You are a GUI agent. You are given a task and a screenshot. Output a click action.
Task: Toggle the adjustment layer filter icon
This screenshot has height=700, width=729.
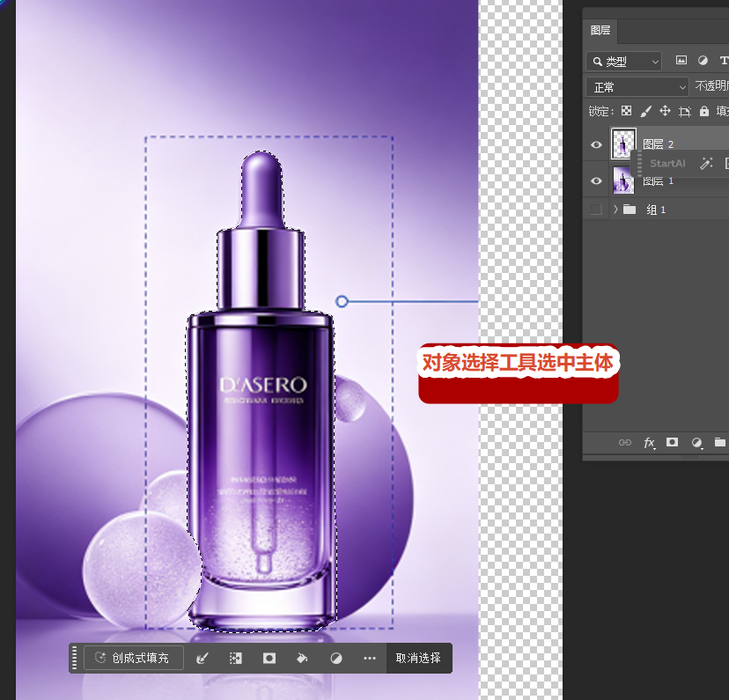(703, 61)
